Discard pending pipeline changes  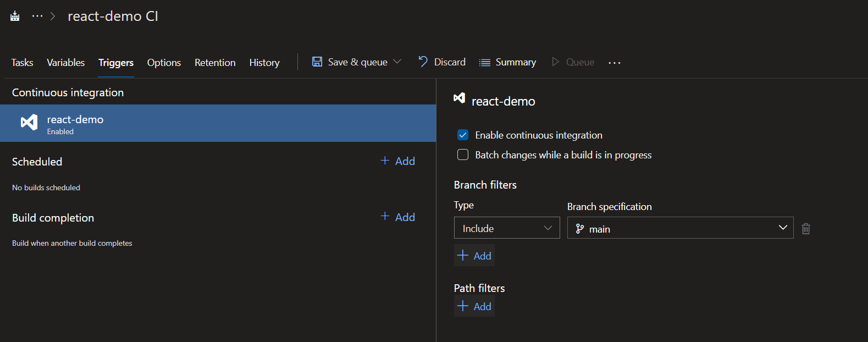point(442,62)
